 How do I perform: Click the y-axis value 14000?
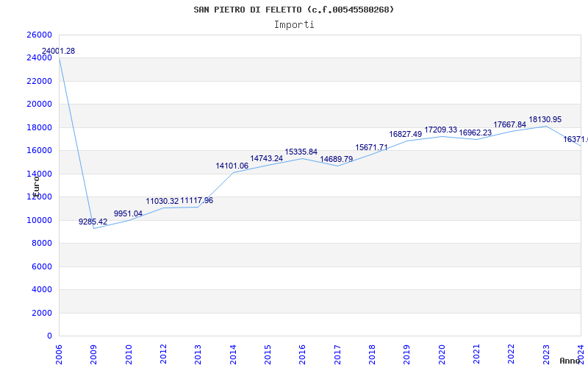(39, 174)
